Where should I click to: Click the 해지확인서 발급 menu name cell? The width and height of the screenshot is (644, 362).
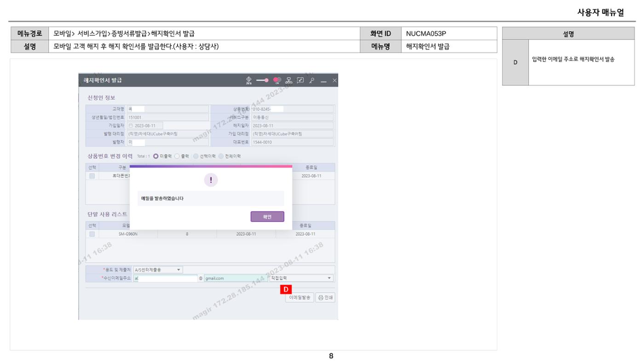click(x=448, y=46)
